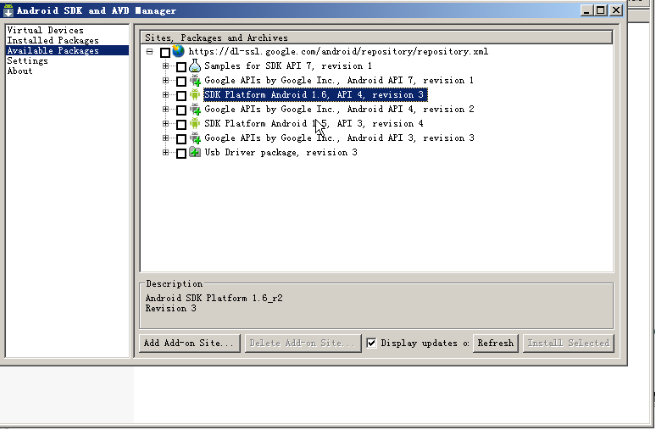This screenshot has width=655, height=429.
Task: Maximize the Android SDK and AVD Manager window
Action: tap(601, 10)
